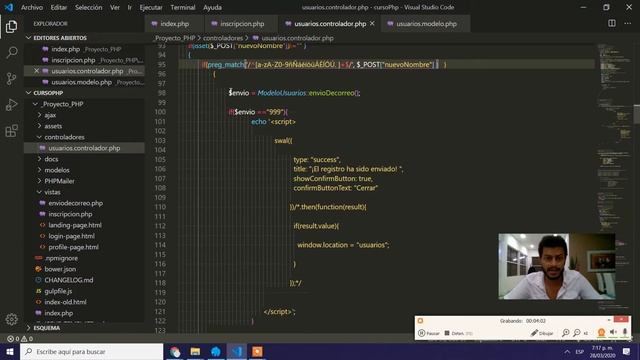Open the Edge browser taskbar icon

[216, 351]
